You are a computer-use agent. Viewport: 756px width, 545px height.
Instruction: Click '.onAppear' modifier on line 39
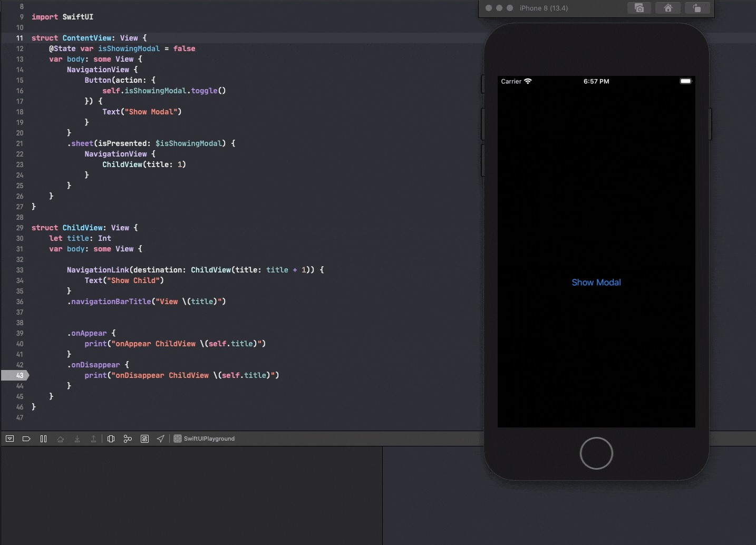pos(87,333)
